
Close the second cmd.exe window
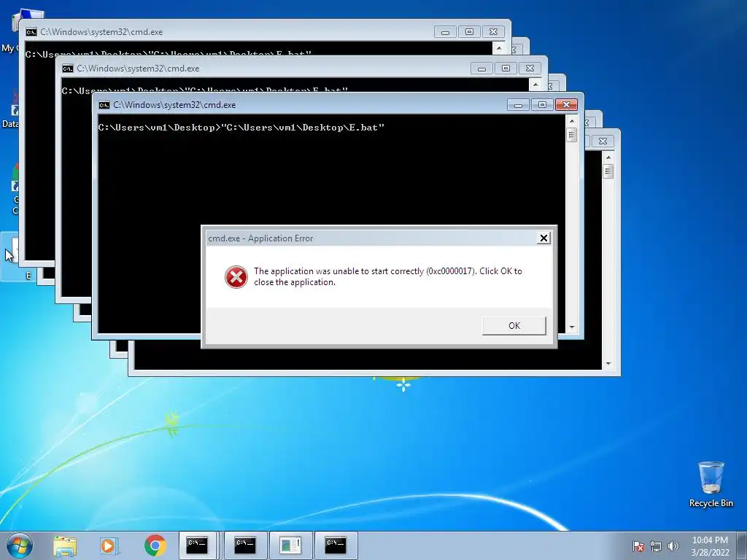(530, 69)
